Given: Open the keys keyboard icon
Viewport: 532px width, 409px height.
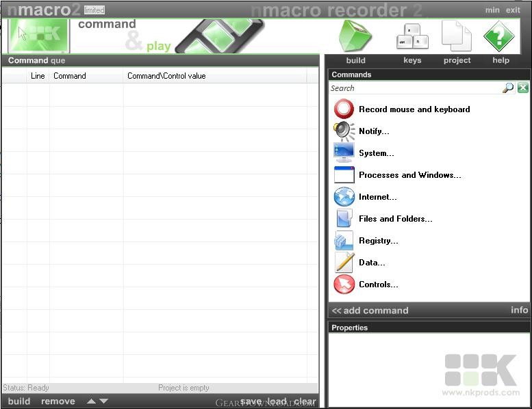Looking at the screenshot, I should [412, 36].
